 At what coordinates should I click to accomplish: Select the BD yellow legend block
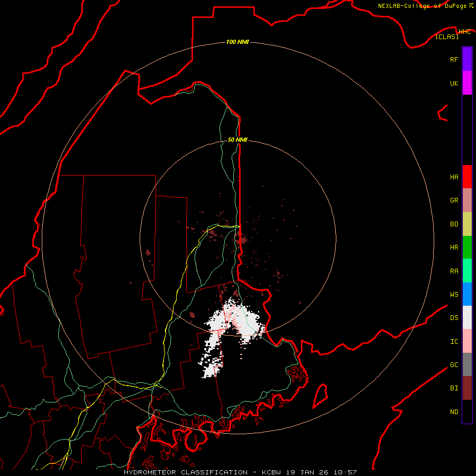467,224
